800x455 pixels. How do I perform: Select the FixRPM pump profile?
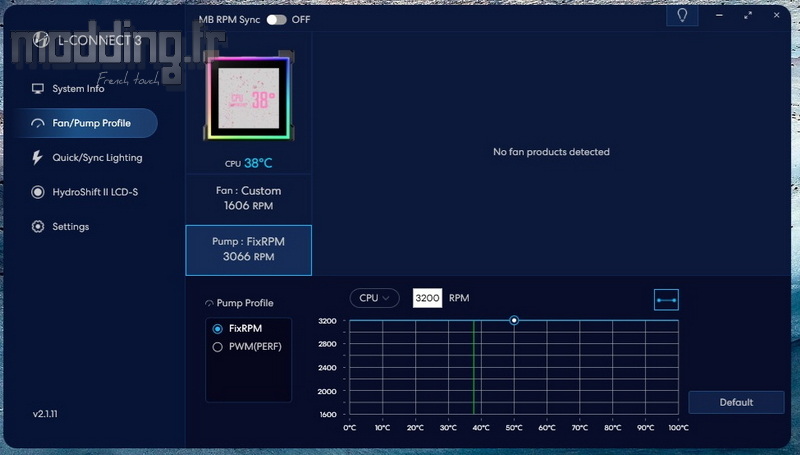218,328
